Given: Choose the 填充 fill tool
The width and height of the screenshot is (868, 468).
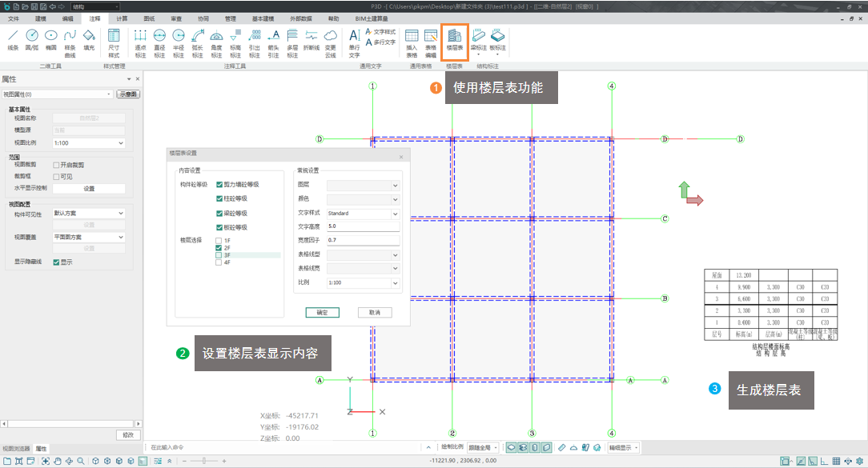Looking at the screenshot, I should [89, 41].
